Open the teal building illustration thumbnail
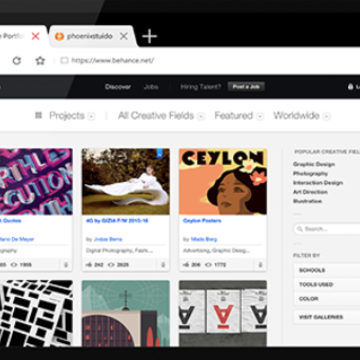This screenshot has width=360, height=360. [x=126, y=313]
